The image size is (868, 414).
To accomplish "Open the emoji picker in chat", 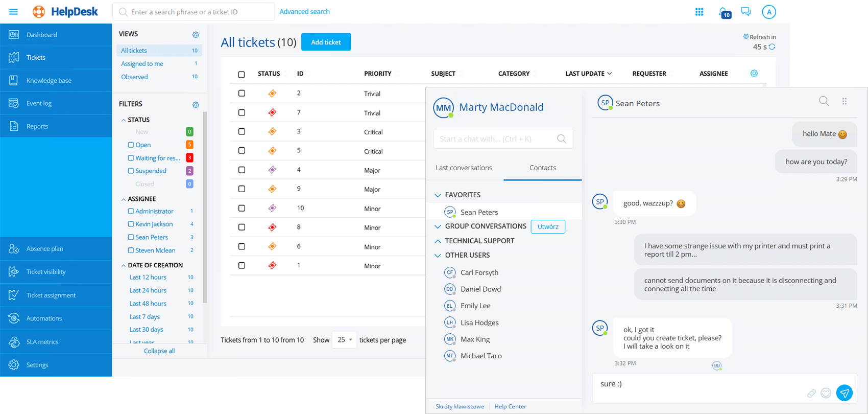I will click(x=826, y=393).
